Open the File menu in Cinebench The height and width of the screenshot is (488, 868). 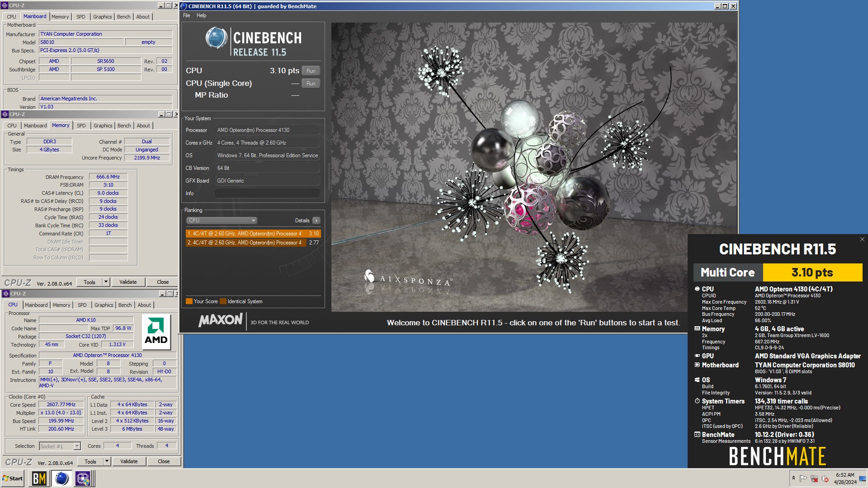coord(186,15)
